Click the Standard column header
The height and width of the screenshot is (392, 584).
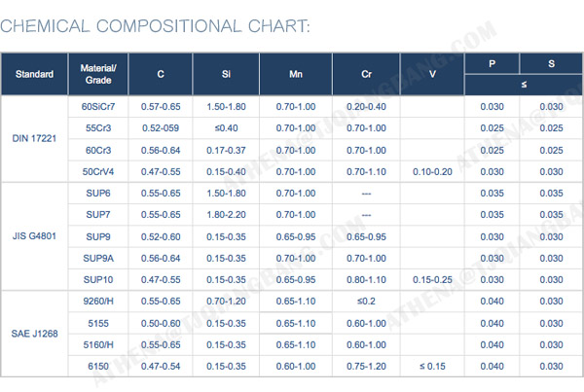pos(34,73)
